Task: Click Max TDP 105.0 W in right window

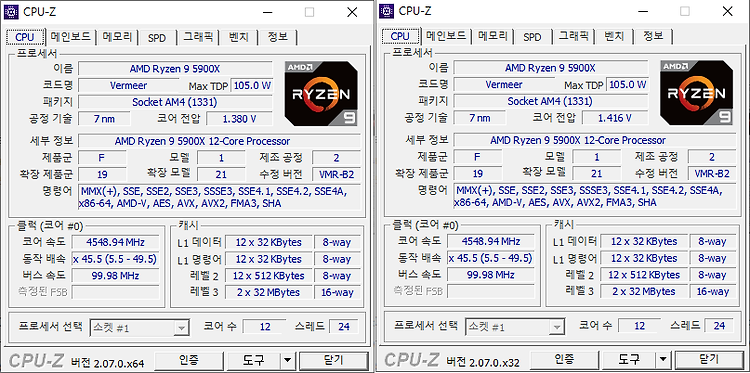Action: point(627,85)
